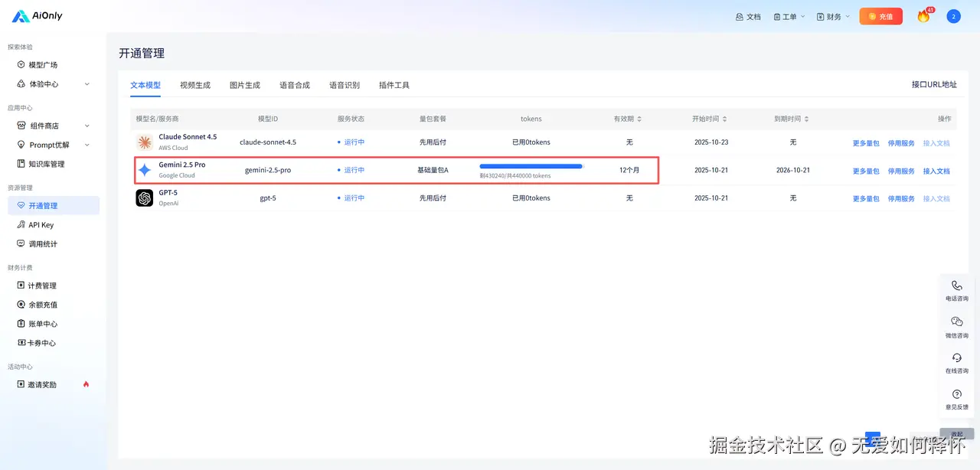The height and width of the screenshot is (470, 980).
Task: Switch to the 语音识别 tab
Action: click(x=345, y=85)
